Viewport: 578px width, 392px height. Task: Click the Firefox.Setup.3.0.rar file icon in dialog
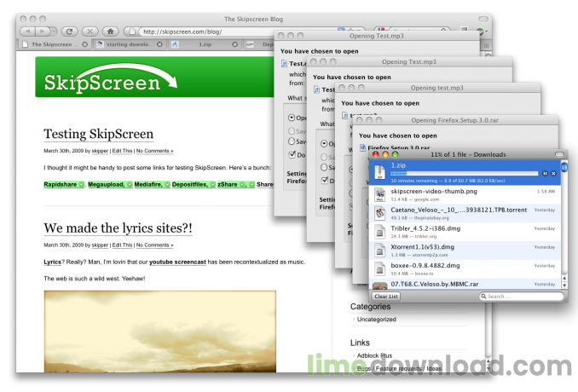pyautogui.click(x=362, y=147)
